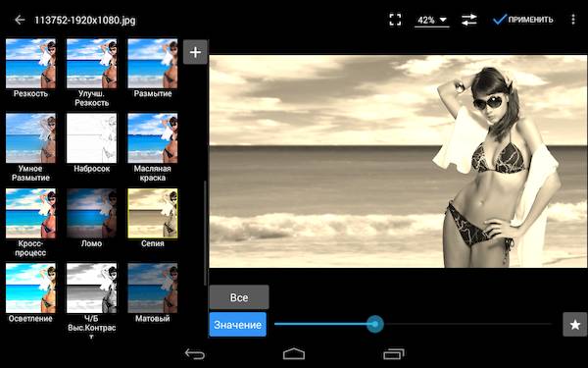Pick the Масляная краска filter thumbnail
This screenshot has width=588, height=368.
click(x=153, y=138)
